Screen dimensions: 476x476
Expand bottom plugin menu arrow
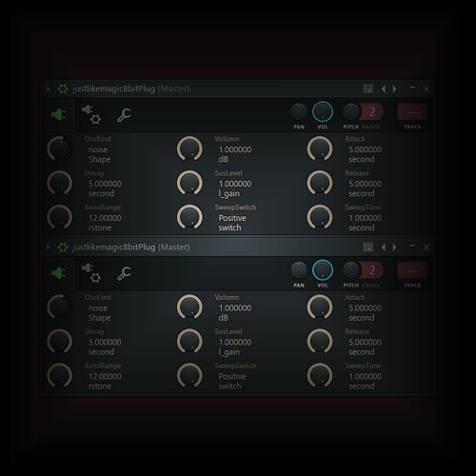[x=49, y=248]
